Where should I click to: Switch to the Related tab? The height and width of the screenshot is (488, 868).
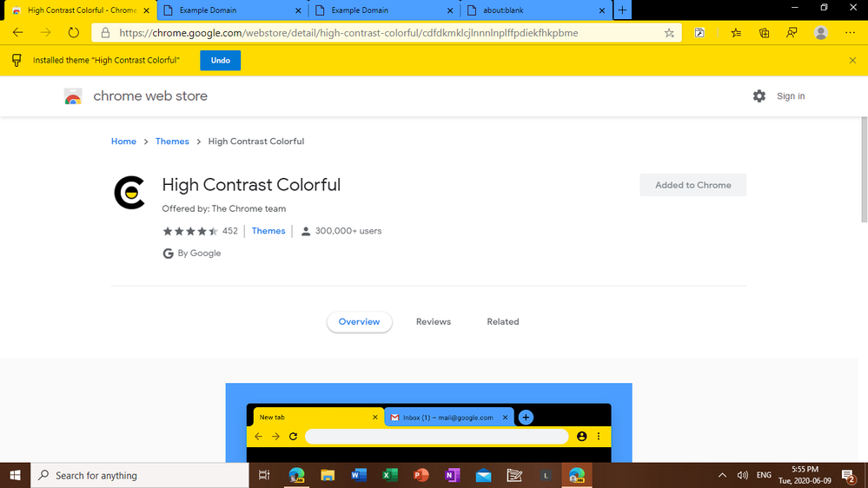click(503, 321)
